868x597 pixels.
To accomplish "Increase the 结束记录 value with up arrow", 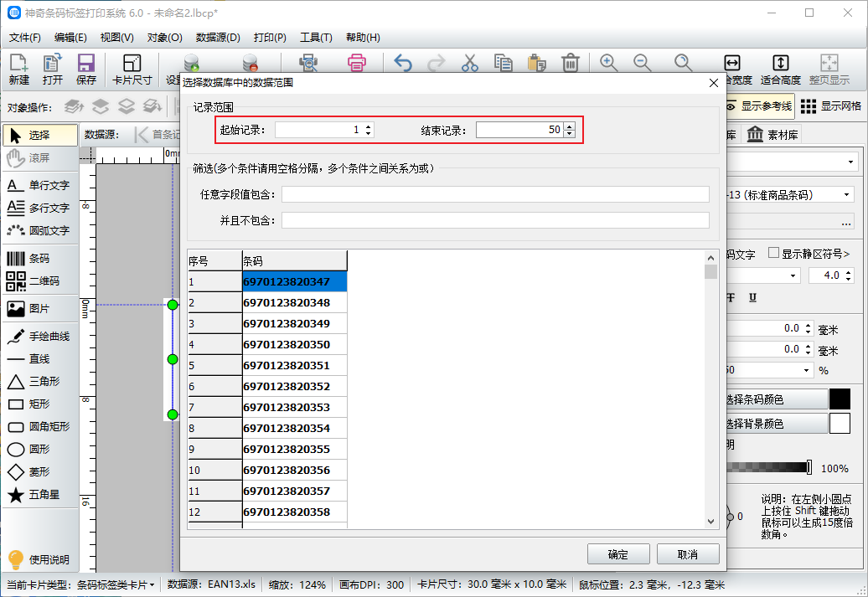I will [x=570, y=126].
